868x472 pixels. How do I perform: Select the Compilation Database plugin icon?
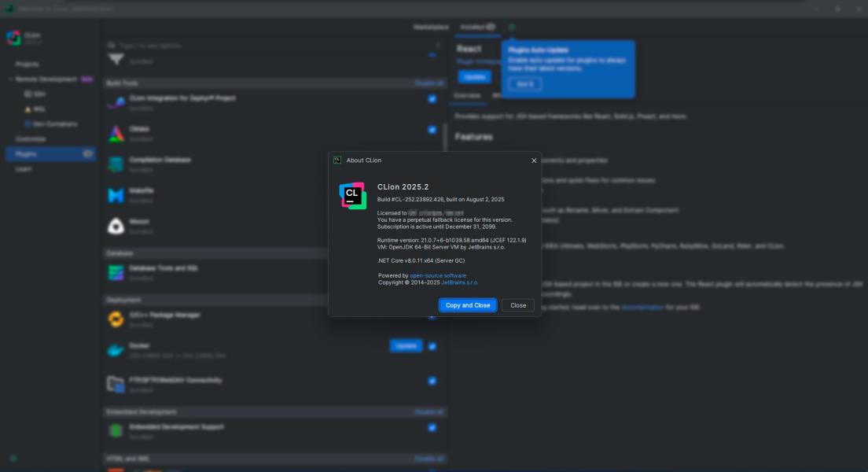116,164
